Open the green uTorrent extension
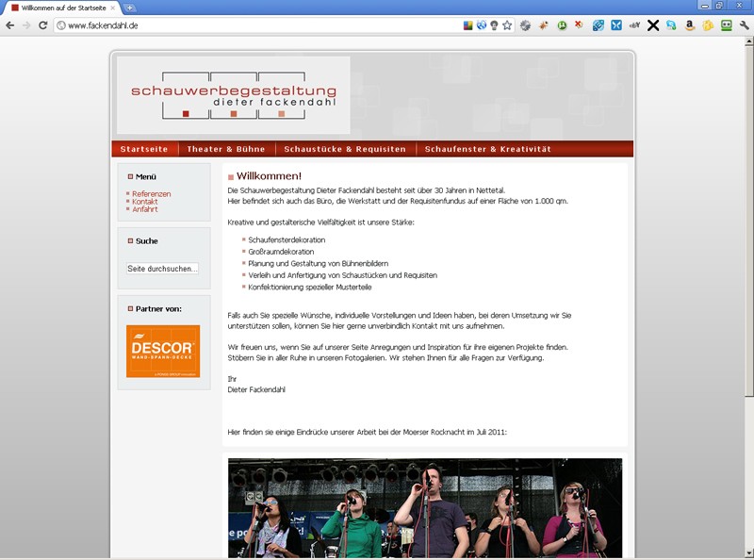The image size is (754, 560). (x=562, y=25)
